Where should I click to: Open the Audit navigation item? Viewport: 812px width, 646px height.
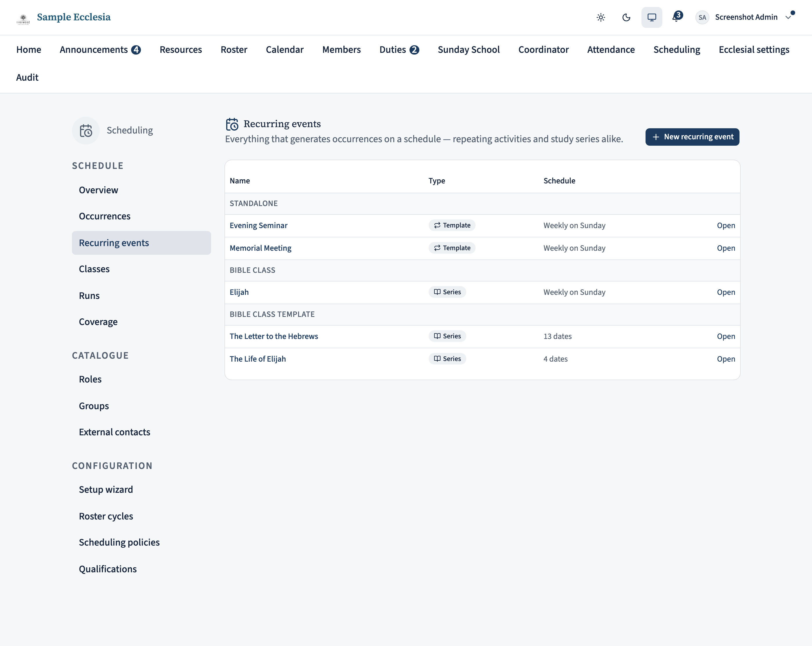27,78
